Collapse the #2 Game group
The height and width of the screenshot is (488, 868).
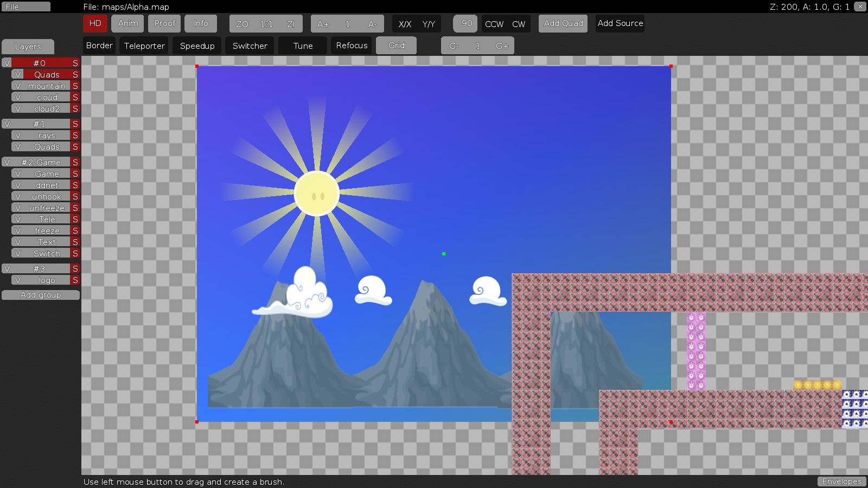7,162
